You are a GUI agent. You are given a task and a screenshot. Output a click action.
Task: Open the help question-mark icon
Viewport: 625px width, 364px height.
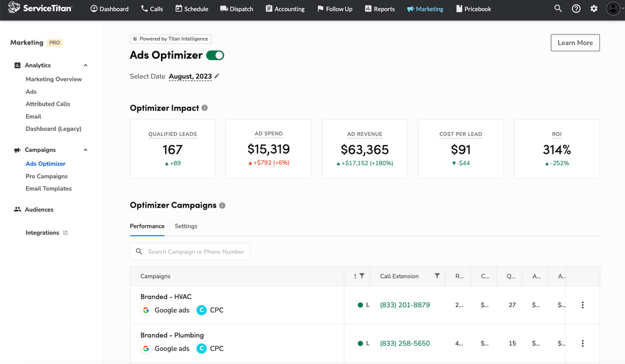pos(576,9)
